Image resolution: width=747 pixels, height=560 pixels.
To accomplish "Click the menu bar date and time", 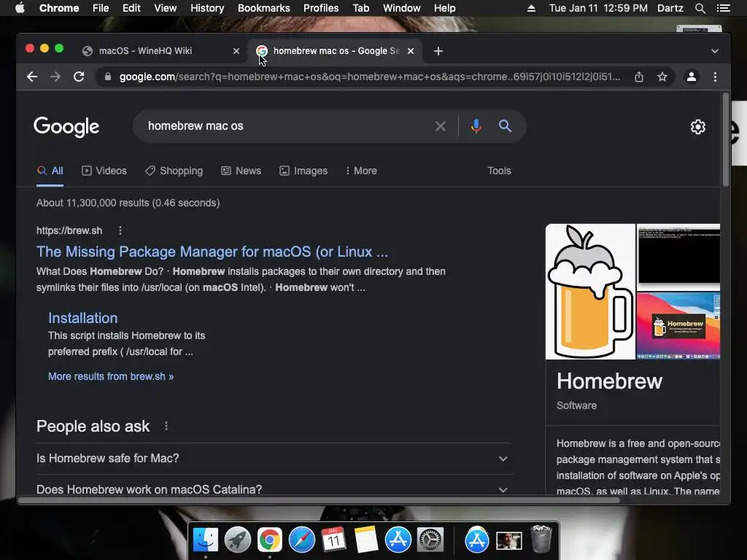I will pyautogui.click(x=598, y=8).
